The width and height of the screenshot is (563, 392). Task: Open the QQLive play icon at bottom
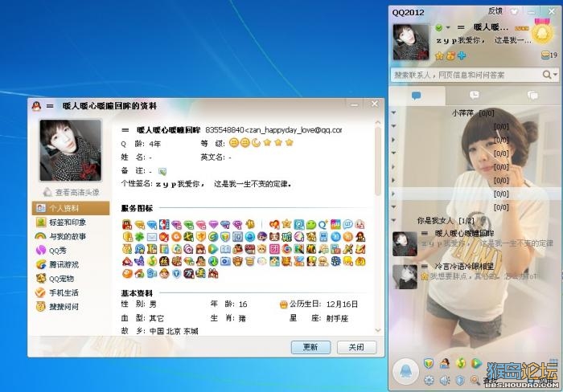(x=476, y=363)
